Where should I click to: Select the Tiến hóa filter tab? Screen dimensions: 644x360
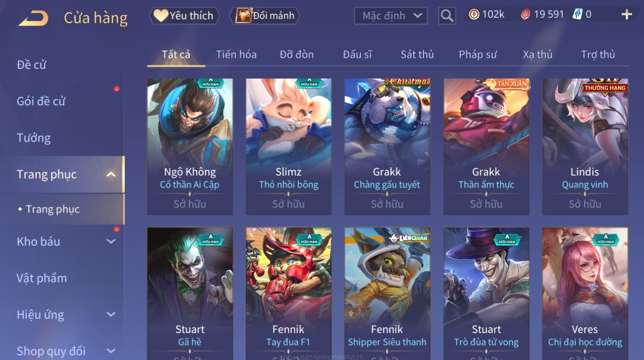click(x=236, y=54)
